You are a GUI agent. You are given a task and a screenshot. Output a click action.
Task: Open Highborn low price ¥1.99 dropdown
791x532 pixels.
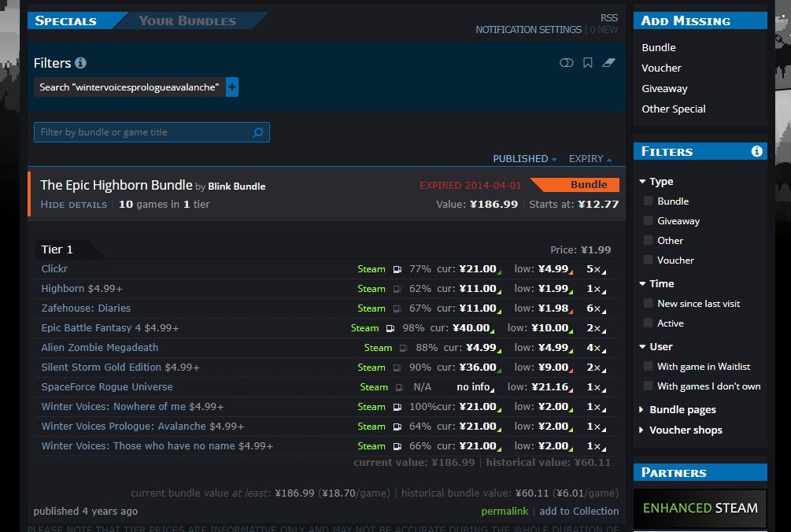[556, 289]
